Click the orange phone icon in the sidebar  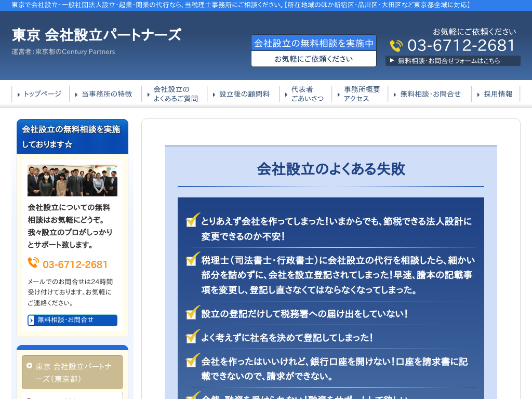[33, 262]
